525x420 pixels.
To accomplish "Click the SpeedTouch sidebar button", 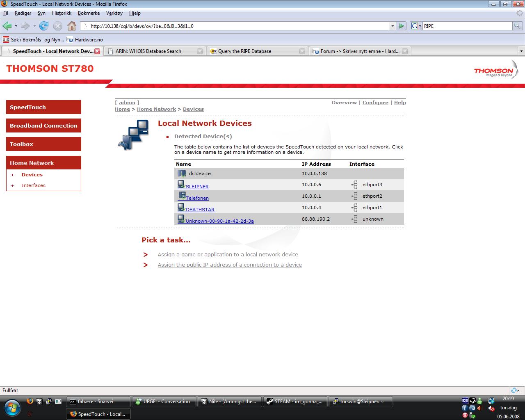I will tap(43, 107).
